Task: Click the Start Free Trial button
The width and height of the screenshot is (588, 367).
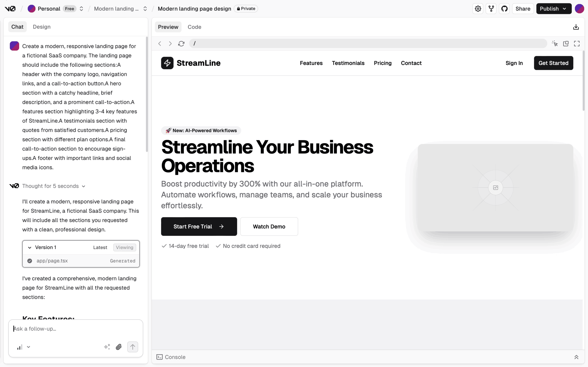Action: click(x=199, y=226)
